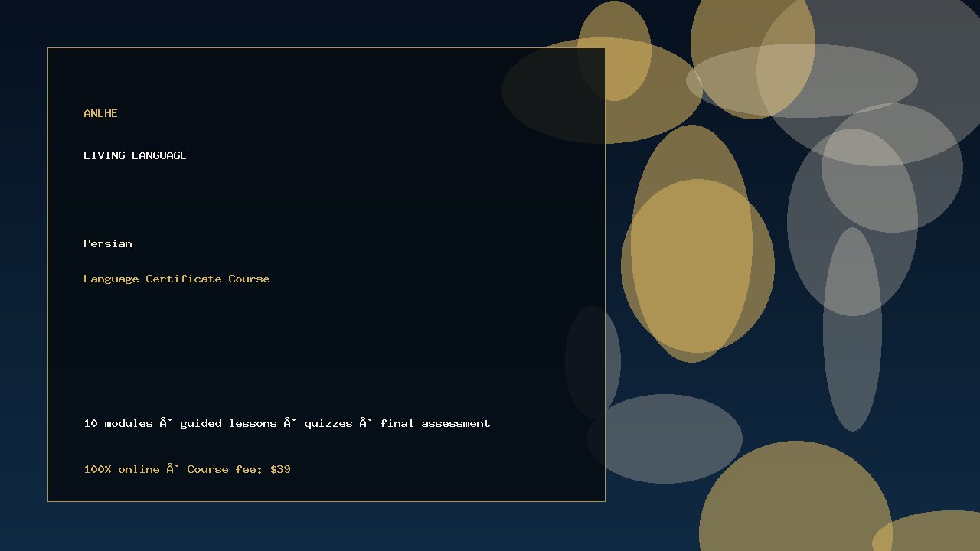Select the LIVING LANGUAGE heading
This screenshot has width=980, height=551.
point(135,155)
